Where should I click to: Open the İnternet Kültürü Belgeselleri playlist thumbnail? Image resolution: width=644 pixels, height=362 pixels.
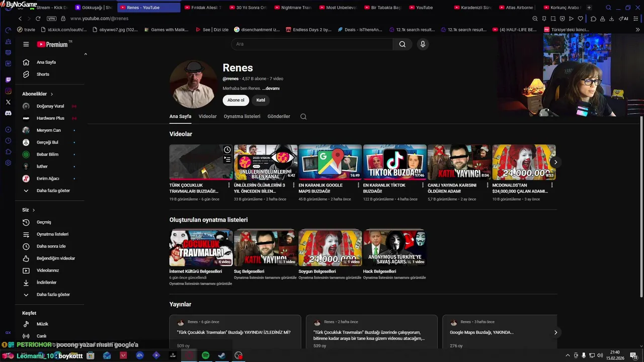click(x=201, y=248)
